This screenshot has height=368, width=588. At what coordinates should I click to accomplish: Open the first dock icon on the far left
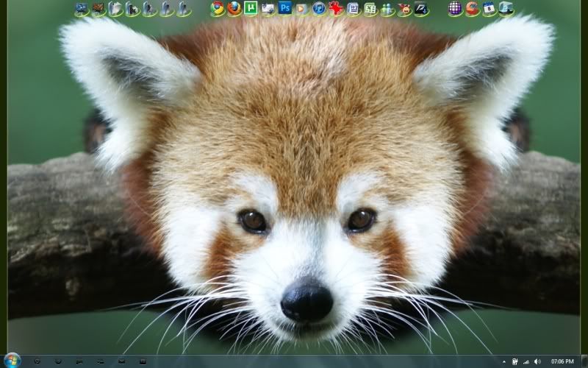coord(82,9)
